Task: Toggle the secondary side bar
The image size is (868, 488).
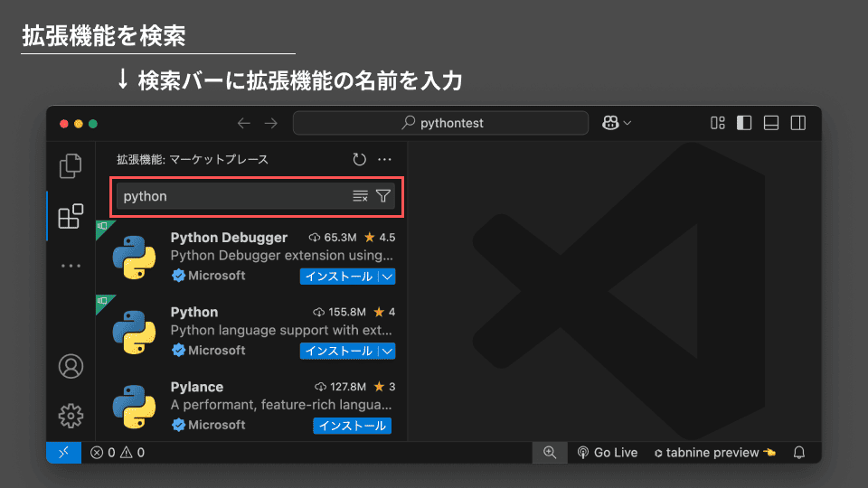Action: [x=797, y=123]
